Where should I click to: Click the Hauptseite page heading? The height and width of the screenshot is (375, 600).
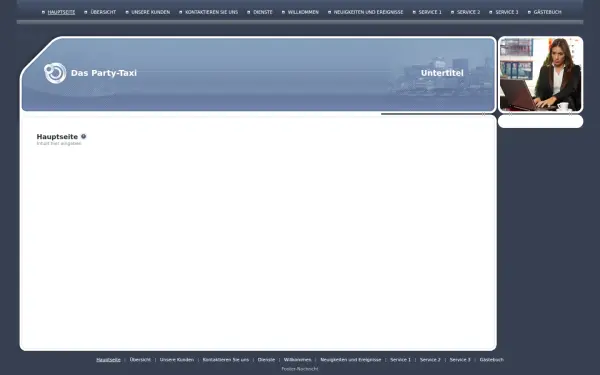coord(57,137)
